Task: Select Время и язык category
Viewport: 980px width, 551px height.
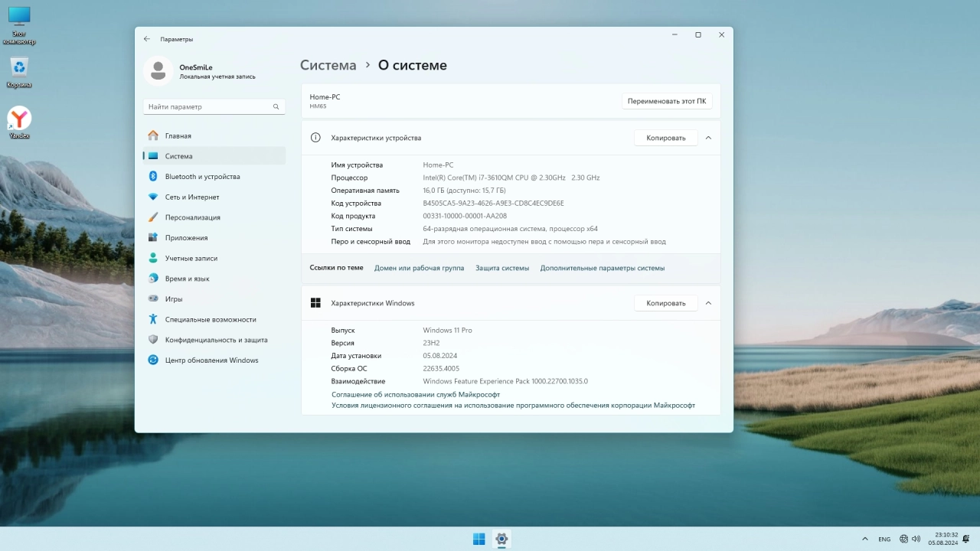Action: click(214, 279)
